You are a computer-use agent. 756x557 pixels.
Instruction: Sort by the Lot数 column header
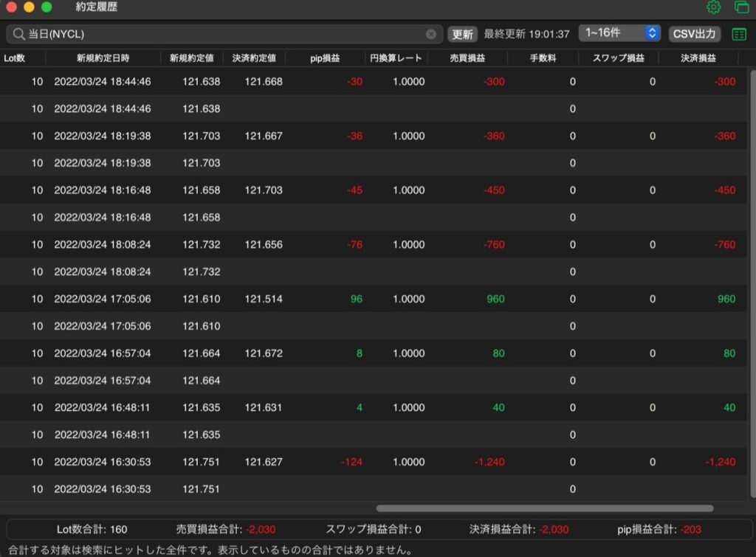pyautogui.click(x=15, y=58)
